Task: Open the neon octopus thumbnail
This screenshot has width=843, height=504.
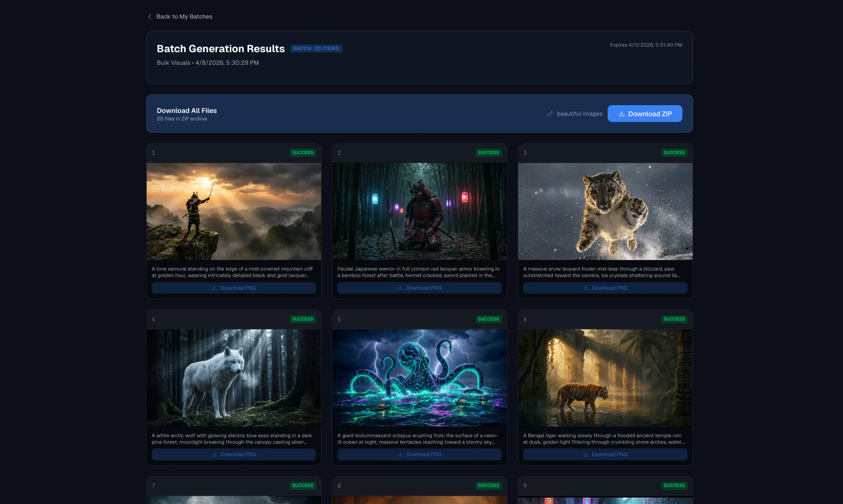Action: pyautogui.click(x=420, y=378)
